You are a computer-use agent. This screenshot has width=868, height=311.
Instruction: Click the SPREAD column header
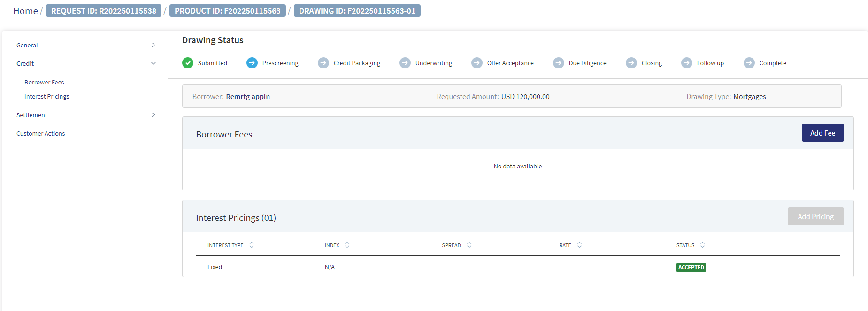[x=451, y=245]
